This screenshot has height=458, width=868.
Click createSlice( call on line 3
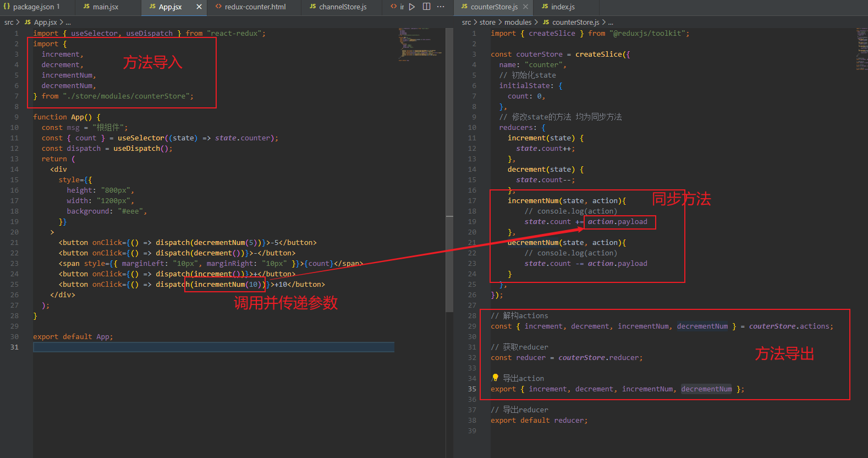[x=601, y=54]
